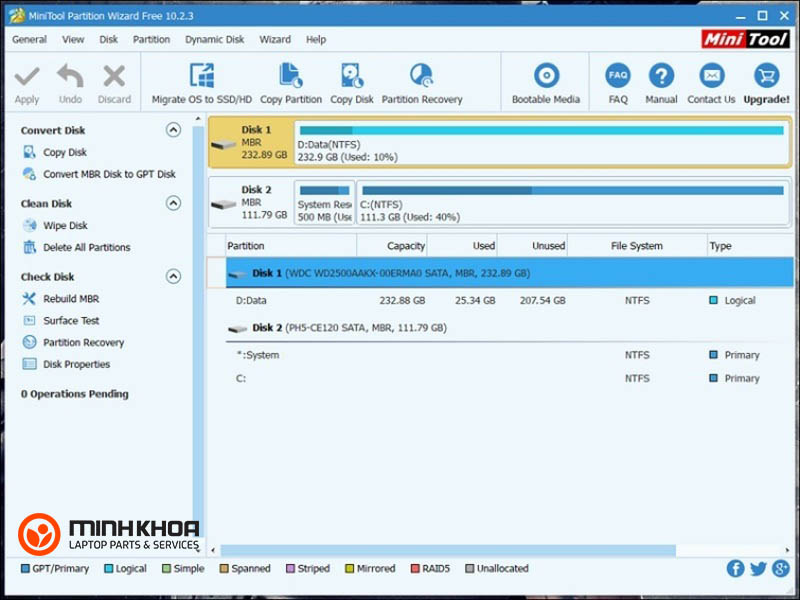This screenshot has height=600, width=800.
Task: Open the Twitter share icon
Action: [758, 568]
